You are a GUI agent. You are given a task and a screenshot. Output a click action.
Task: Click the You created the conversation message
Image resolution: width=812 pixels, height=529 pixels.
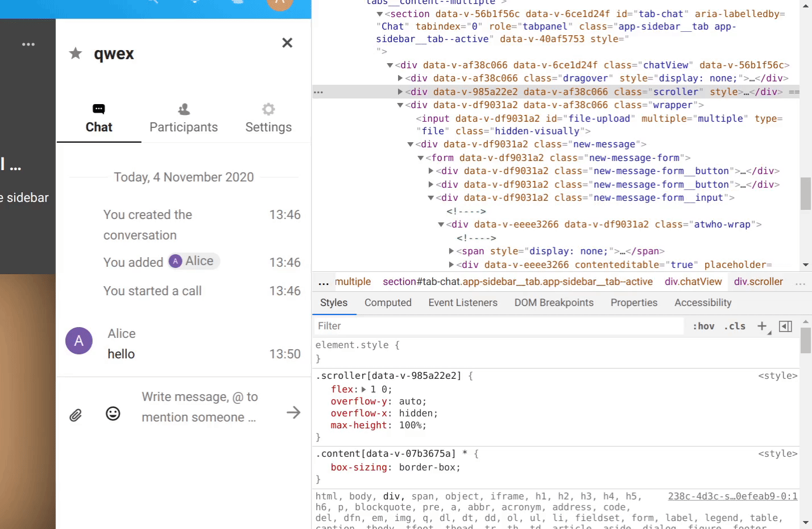click(148, 225)
